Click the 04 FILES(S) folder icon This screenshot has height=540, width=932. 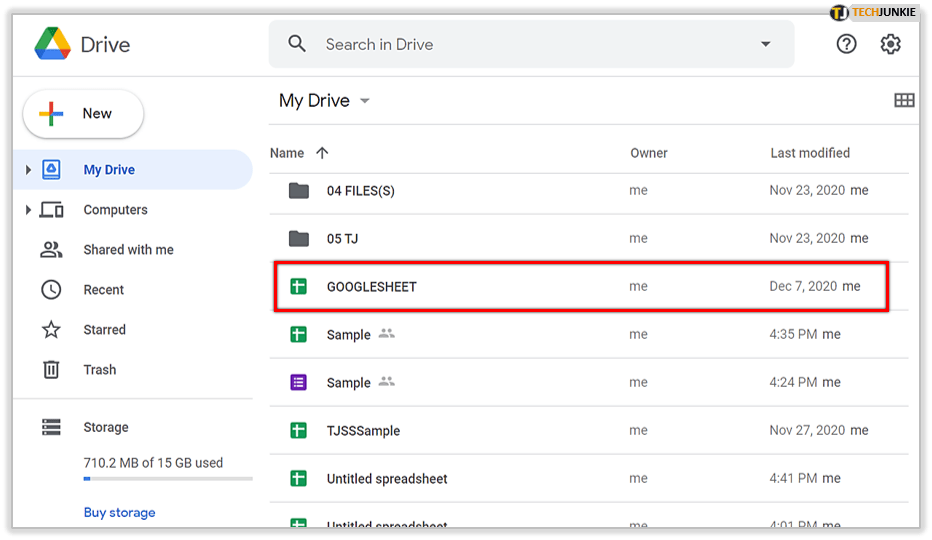(298, 190)
